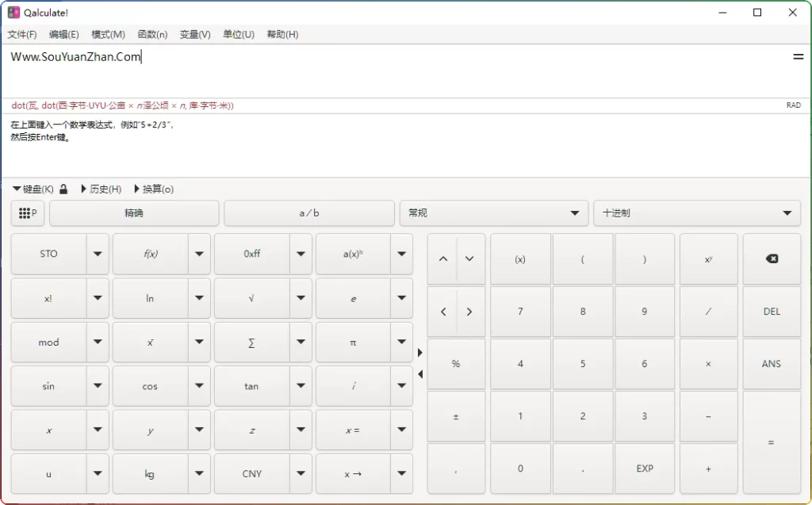This screenshot has height=505, width=812.
Task: Open the 常规 display mode dropdown
Action: pos(493,212)
